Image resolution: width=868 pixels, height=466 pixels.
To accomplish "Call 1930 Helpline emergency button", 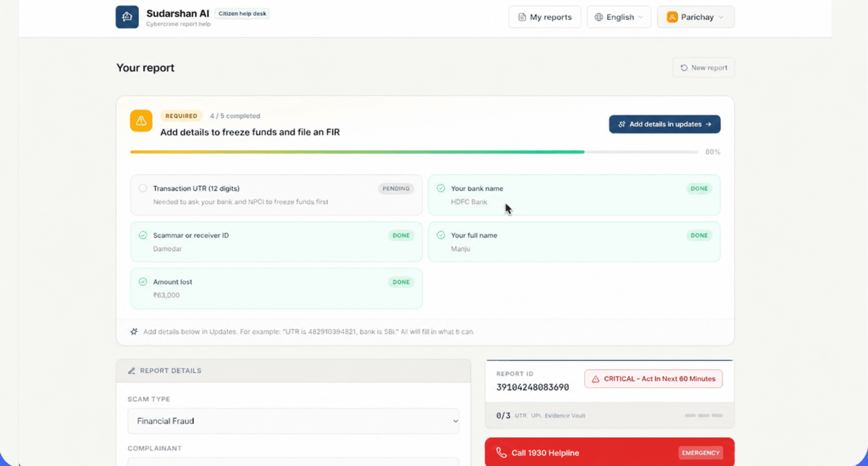I will (610, 453).
